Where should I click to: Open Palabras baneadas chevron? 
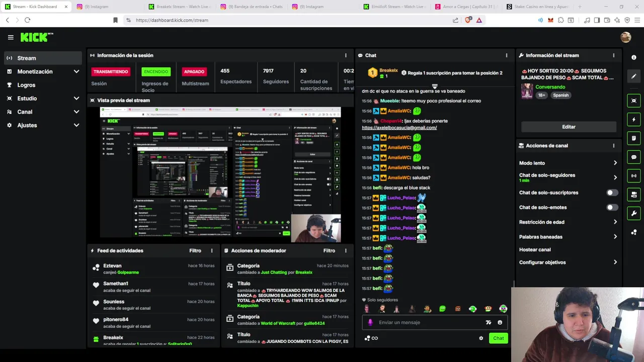(x=615, y=237)
